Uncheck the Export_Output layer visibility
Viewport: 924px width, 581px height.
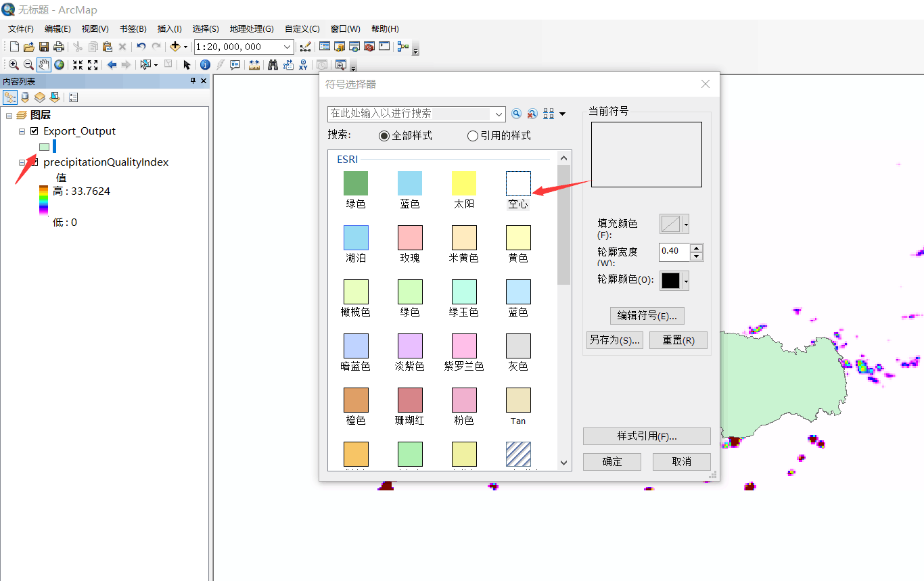pyautogui.click(x=34, y=131)
